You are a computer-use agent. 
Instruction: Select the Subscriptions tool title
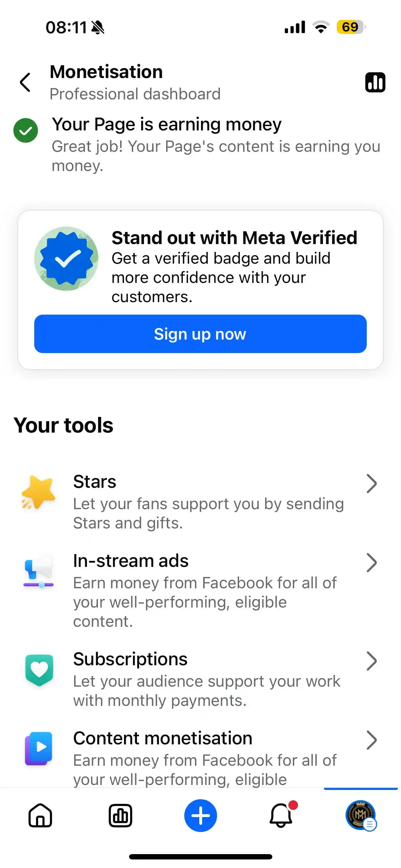(x=130, y=660)
